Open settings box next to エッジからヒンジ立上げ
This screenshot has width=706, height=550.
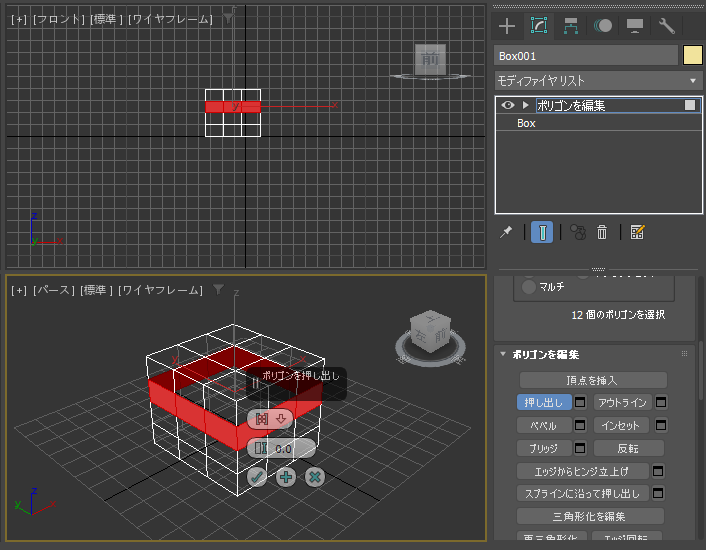pyautogui.click(x=658, y=471)
